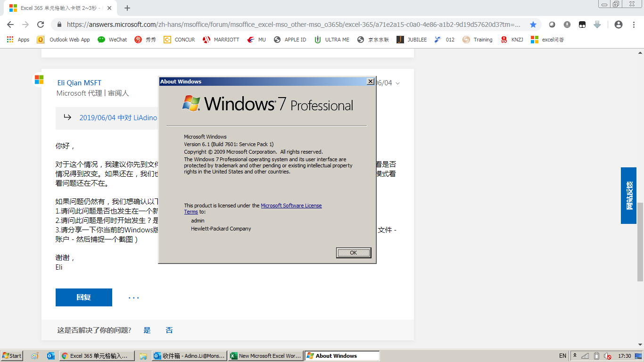The height and width of the screenshot is (362, 644).
Task: Click OK in About Windows dialog
Action: [x=354, y=253]
